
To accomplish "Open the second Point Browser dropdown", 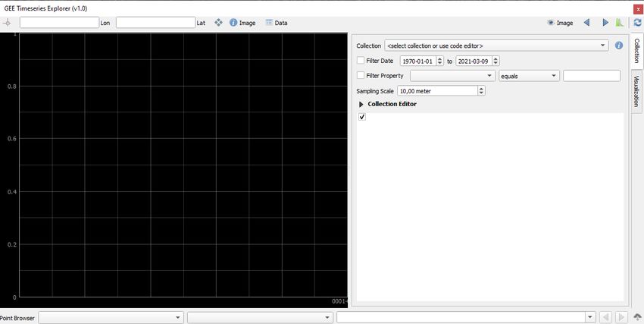I will 260,317.
